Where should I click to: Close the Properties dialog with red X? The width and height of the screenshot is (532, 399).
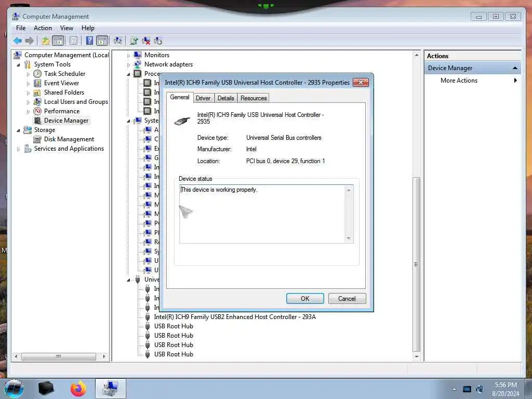click(x=361, y=83)
